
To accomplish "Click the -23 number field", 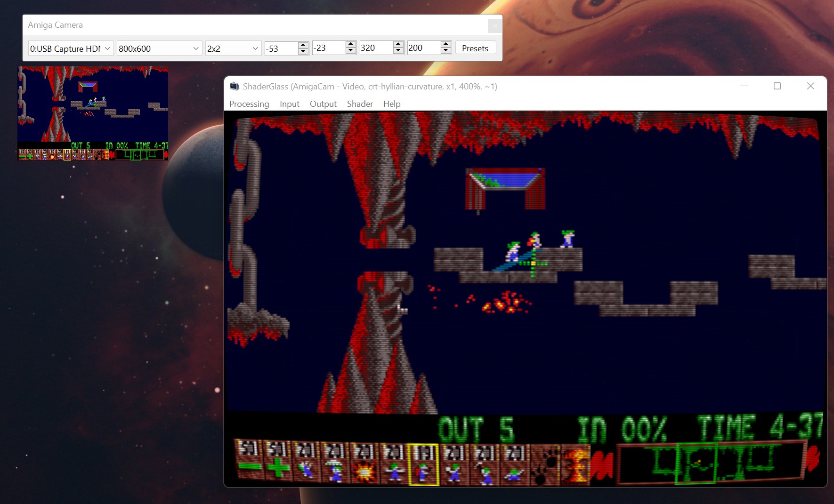I will pyautogui.click(x=329, y=48).
